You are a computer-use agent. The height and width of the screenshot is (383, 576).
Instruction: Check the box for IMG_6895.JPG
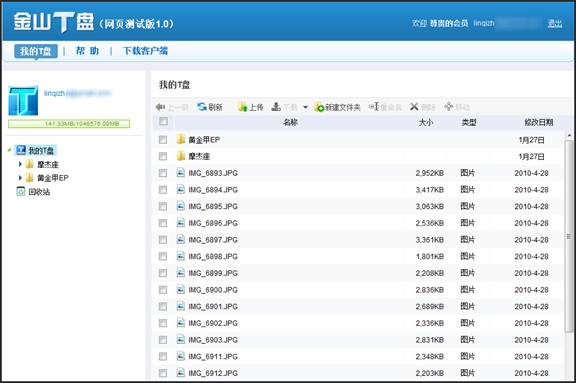[163, 206]
